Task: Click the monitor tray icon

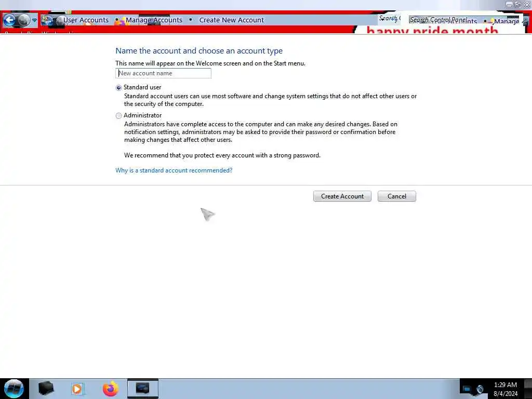Action: pos(467,389)
